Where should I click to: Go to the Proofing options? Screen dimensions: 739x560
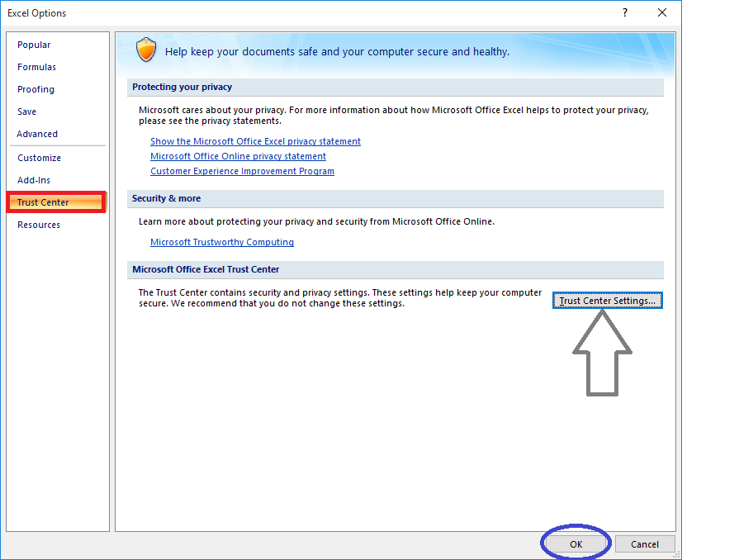pyautogui.click(x=36, y=89)
